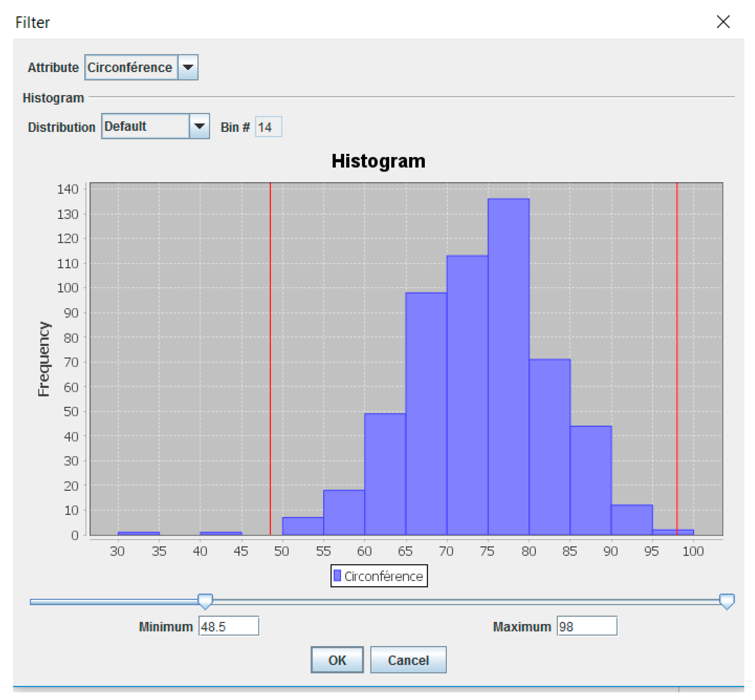Click the tallest histogram bar at 75-80

click(508, 367)
